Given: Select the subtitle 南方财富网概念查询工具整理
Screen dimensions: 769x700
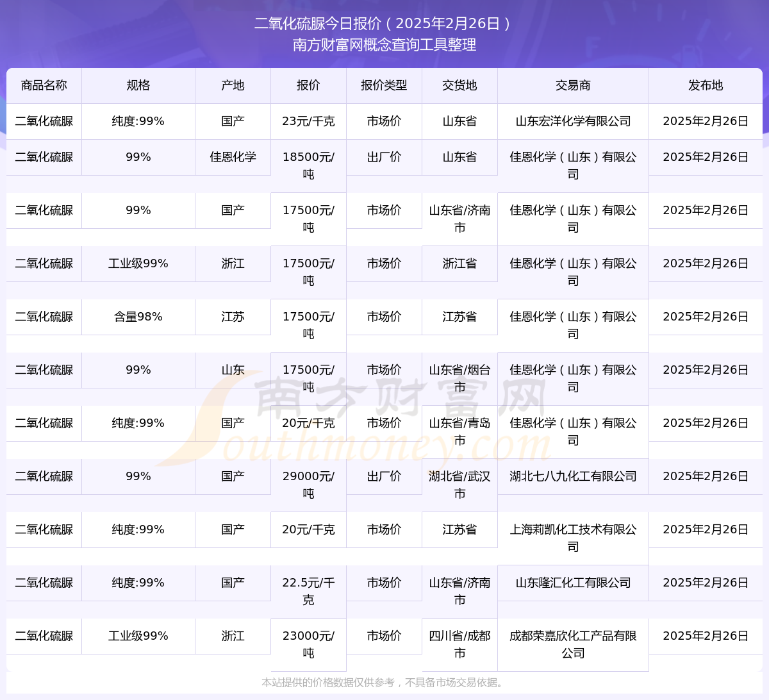Looking at the screenshot, I should coord(384,45).
